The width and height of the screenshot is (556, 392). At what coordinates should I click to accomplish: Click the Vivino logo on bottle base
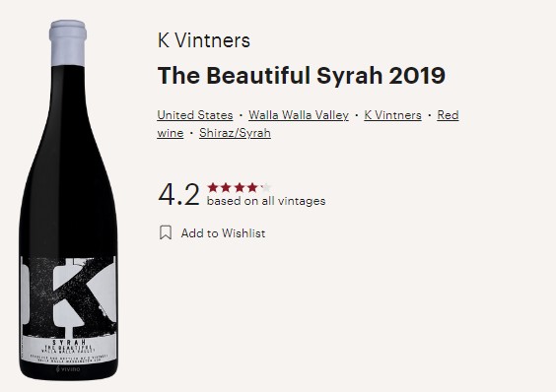coord(68,369)
